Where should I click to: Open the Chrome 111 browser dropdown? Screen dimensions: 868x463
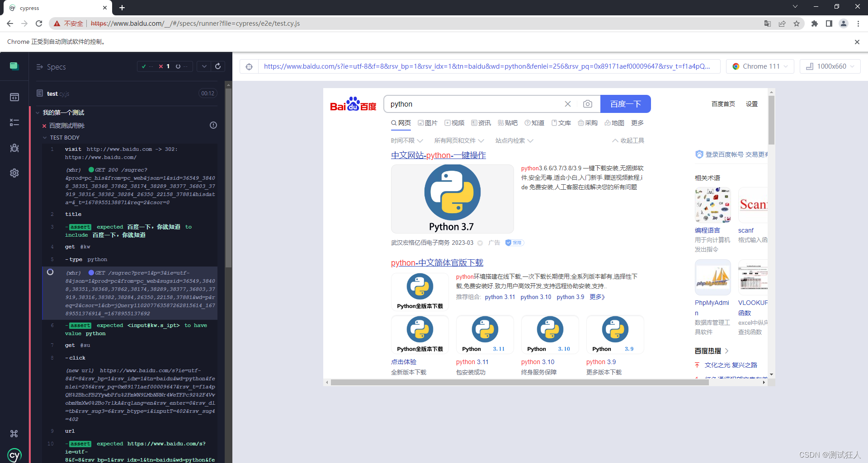coord(760,66)
